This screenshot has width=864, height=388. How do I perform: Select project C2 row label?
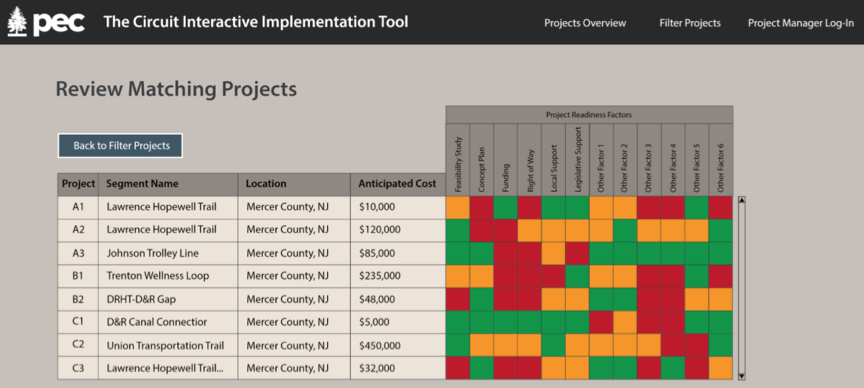(78, 345)
